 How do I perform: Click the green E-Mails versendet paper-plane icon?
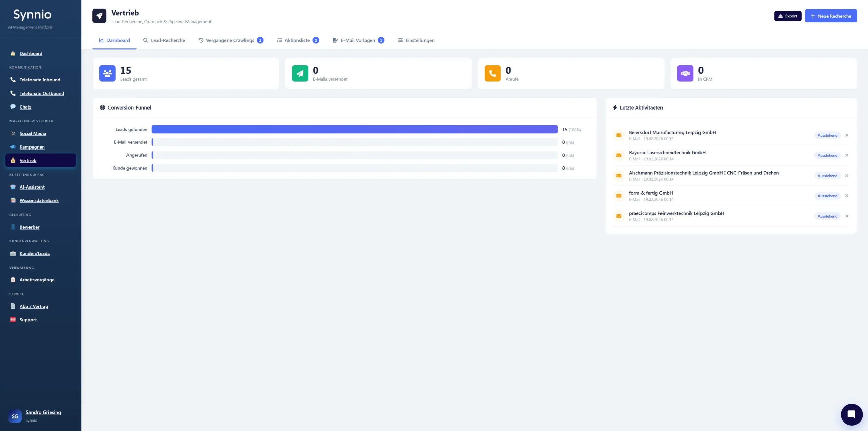pos(300,73)
